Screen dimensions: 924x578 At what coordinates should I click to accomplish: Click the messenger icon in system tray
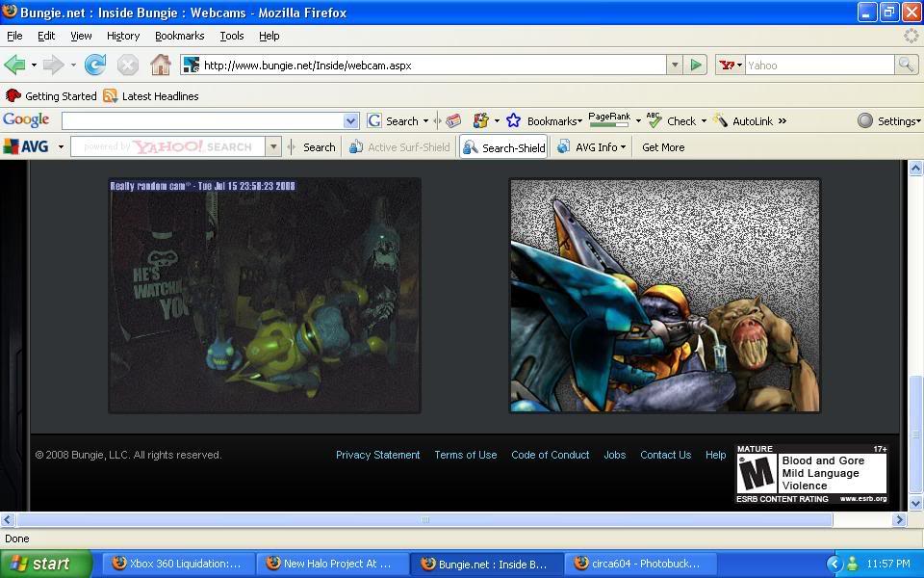click(x=852, y=564)
